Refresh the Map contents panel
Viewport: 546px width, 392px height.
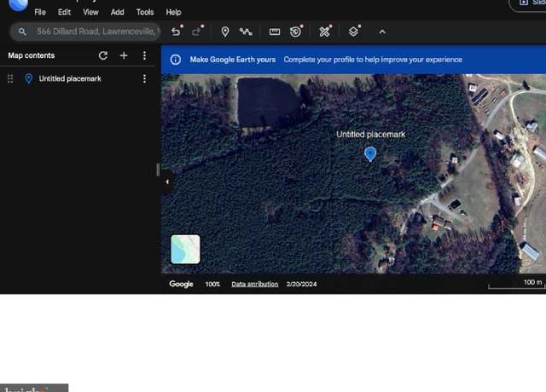click(x=103, y=55)
